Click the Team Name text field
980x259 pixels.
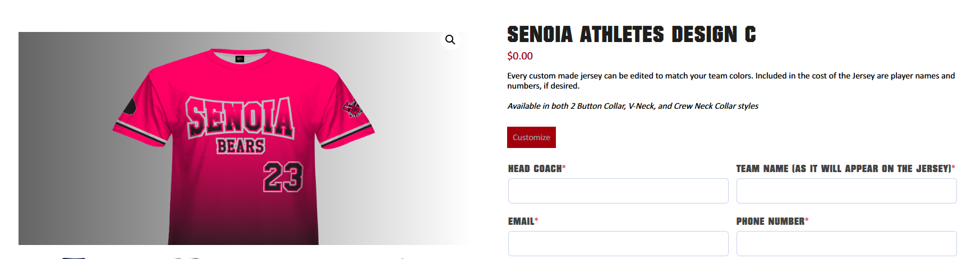tap(846, 191)
